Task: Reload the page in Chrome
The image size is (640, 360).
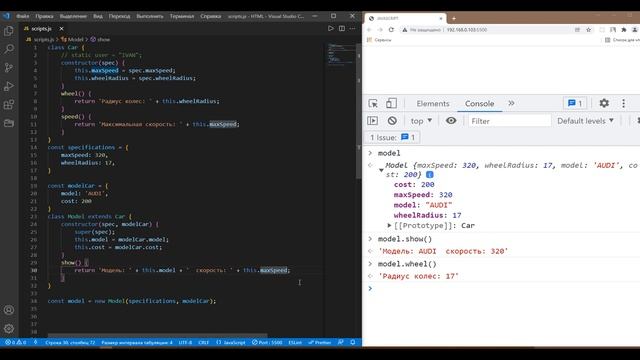Action: [x=391, y=30]
